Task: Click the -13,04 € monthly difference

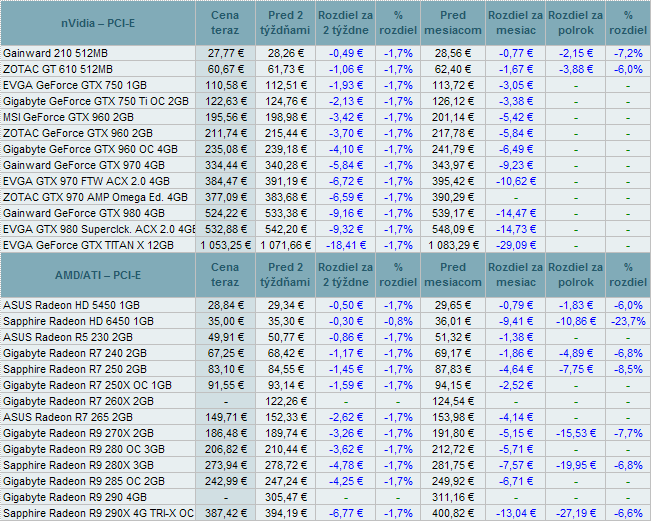Action: [x=516, y=513]
